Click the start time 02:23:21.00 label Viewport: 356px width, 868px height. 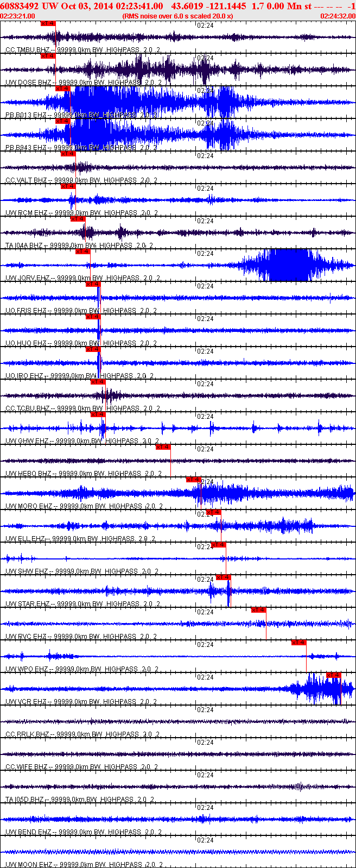click(x=18, y=16)
